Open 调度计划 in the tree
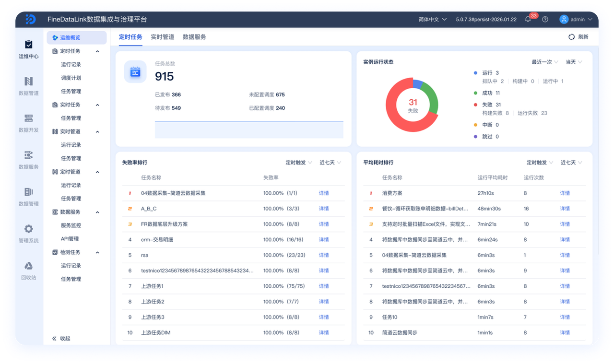 [x=71, y=78]
